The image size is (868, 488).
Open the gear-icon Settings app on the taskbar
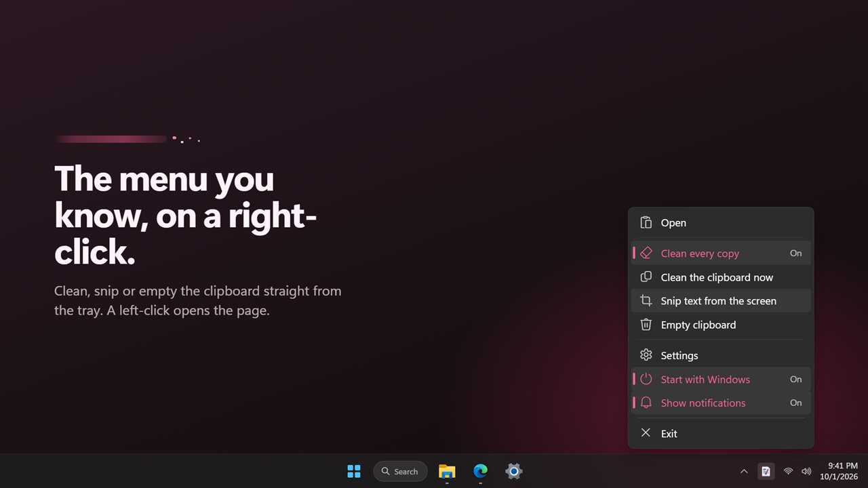[513, 471]
